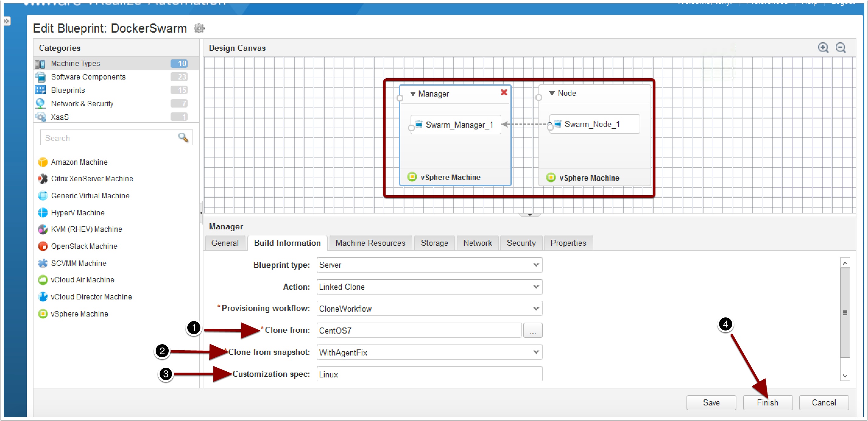868x421 pixels.
Task: Collapse the design canvas bottom splitter
Action: click(x=530, y=215)
